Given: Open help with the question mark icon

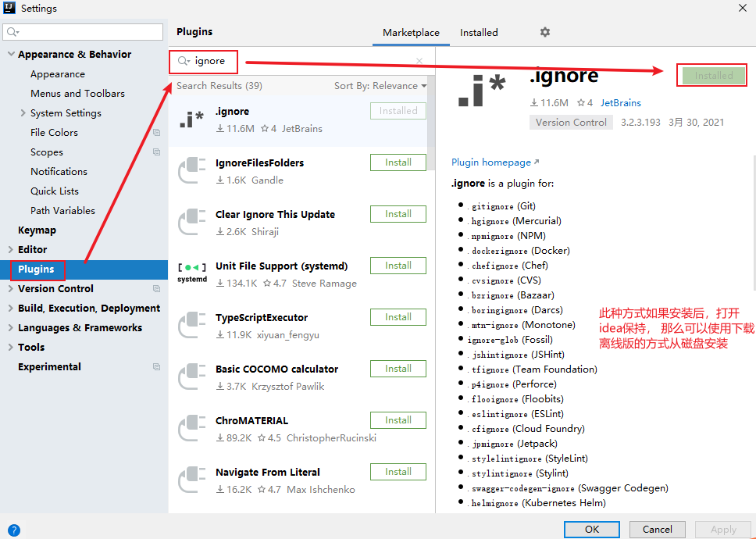Looking at the screenshot, I should click(14, 530).
